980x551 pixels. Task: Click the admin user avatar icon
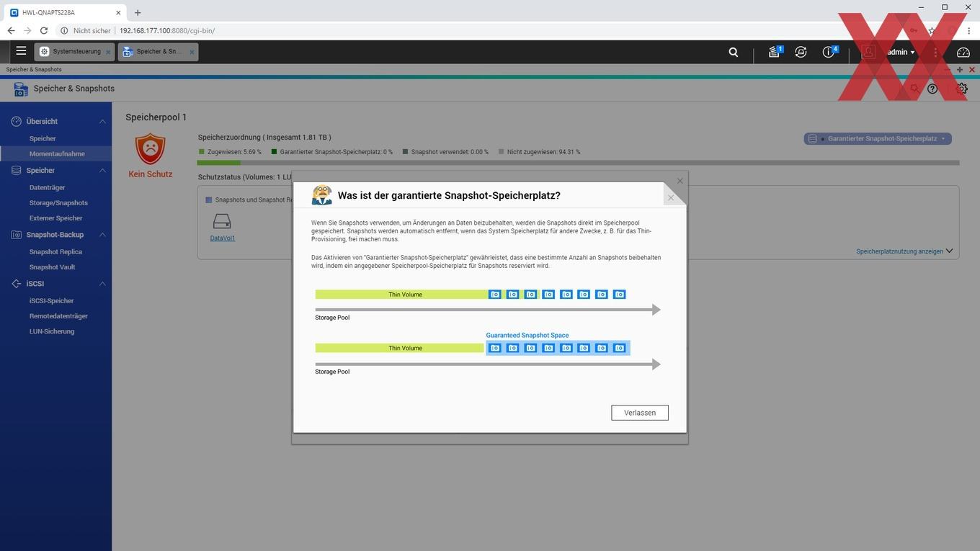pyautogui.click(x=869, y=52)
